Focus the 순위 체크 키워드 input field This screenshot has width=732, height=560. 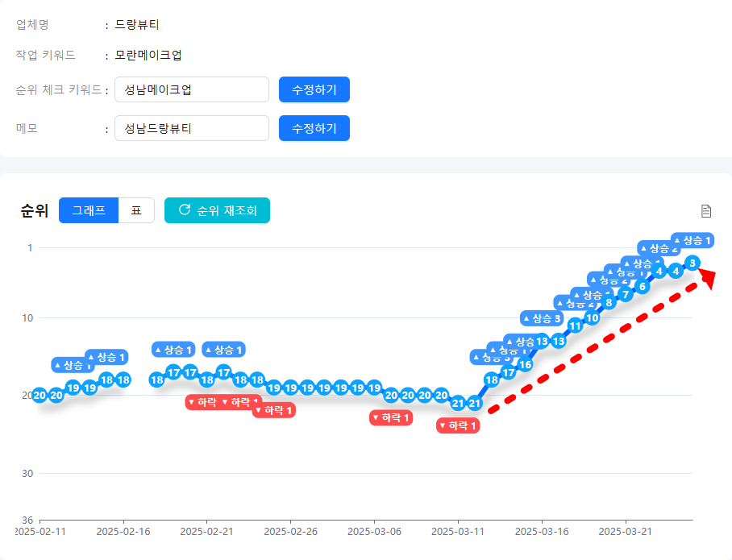(192, 89)
